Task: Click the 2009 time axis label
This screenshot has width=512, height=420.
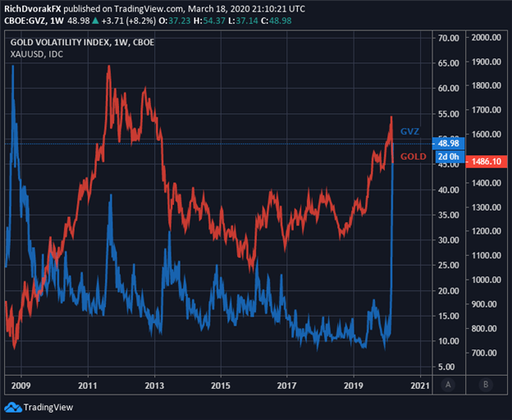Action: point(21,386)
